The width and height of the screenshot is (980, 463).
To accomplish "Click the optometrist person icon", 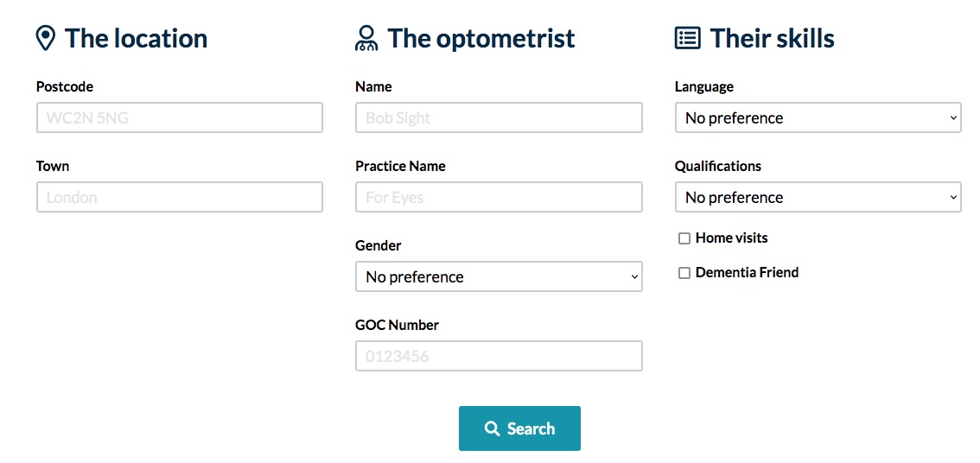I will pyautogui.click(x=366, y=38).
